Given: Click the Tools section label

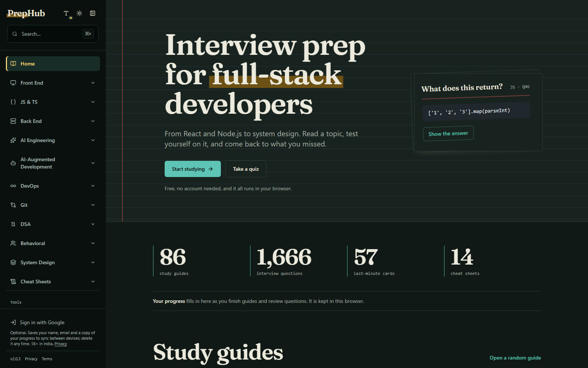Looking at the screenshot, I should (16, 302).
